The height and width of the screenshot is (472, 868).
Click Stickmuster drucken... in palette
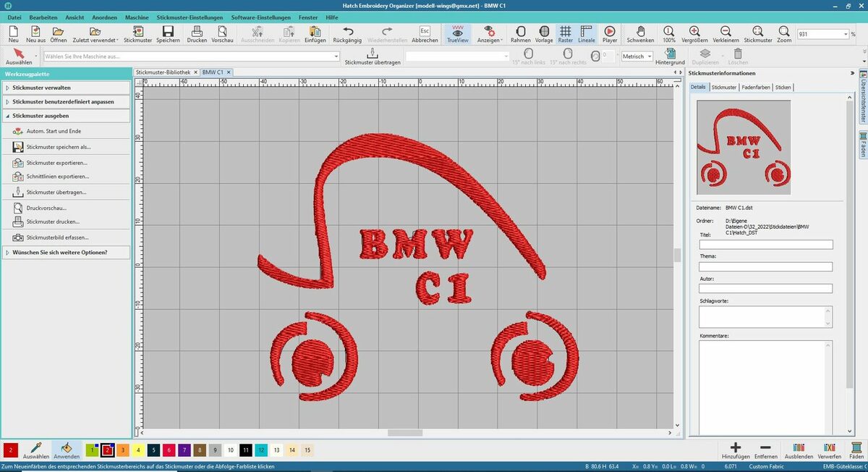coord(53,222)
